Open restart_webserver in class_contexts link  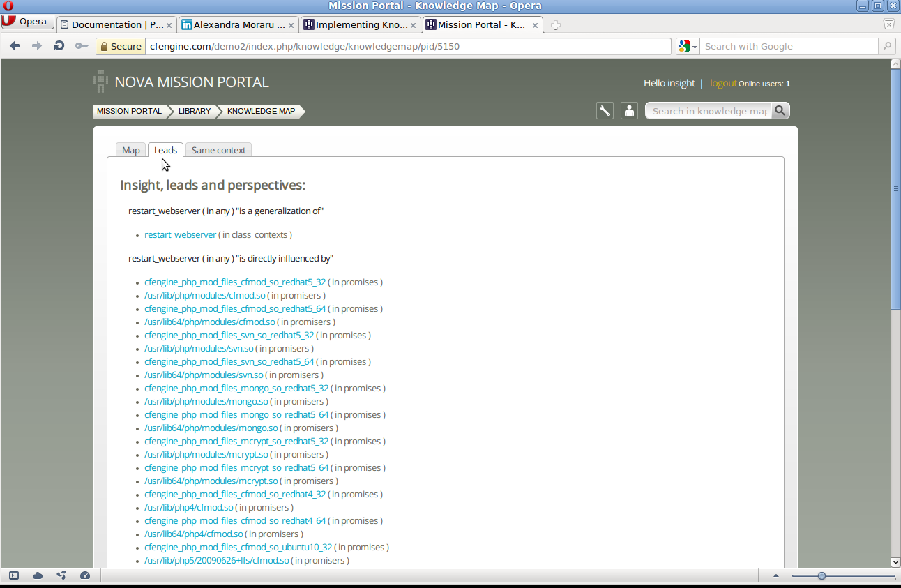pyautogui.click(x=180, y=234)
